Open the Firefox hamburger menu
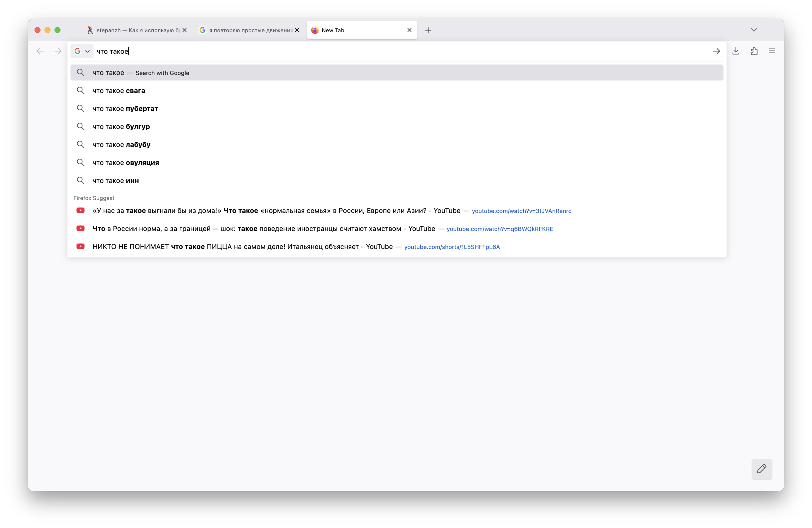812x528 pixels. point(772,51)
